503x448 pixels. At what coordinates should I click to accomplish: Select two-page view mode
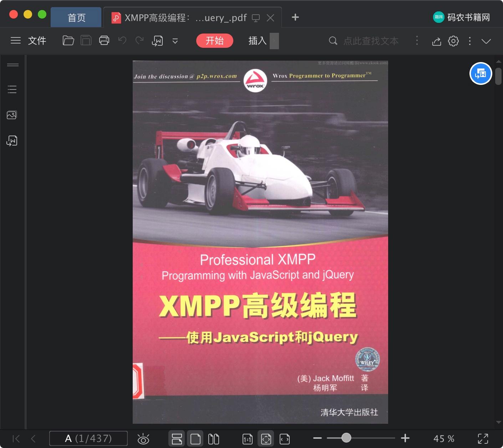click(x=214, y=439)
